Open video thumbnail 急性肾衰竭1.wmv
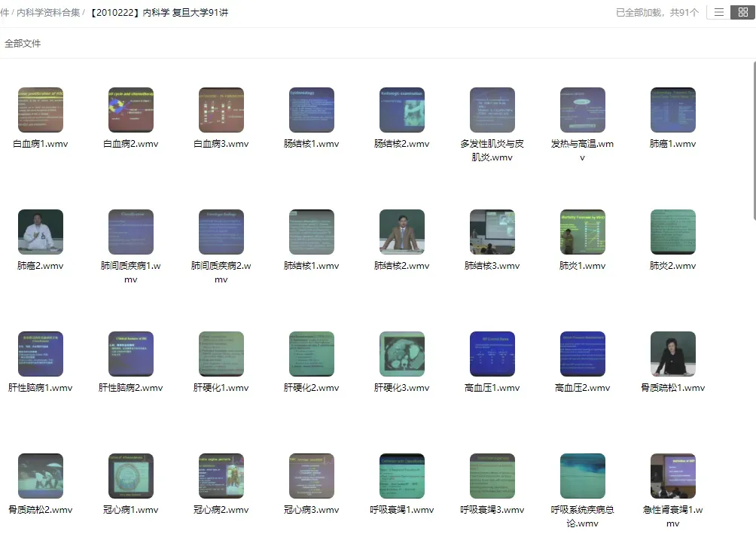Screen dimensions: 756x534 (673, 476)
